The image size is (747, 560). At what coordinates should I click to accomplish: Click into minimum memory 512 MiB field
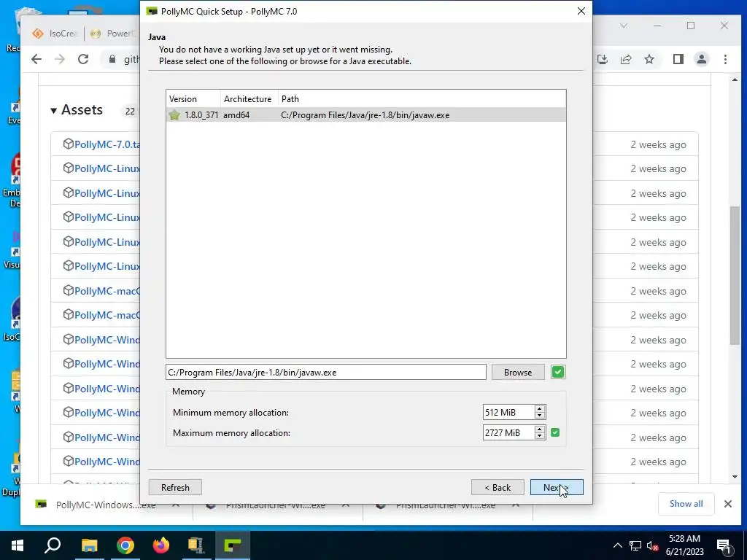tap(508, 413)
